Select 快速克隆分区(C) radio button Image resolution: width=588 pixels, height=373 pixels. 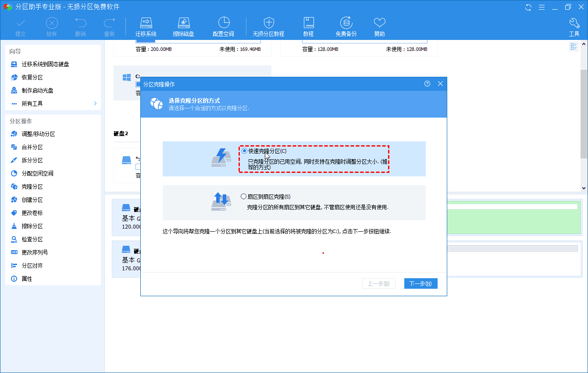[244, 151]
